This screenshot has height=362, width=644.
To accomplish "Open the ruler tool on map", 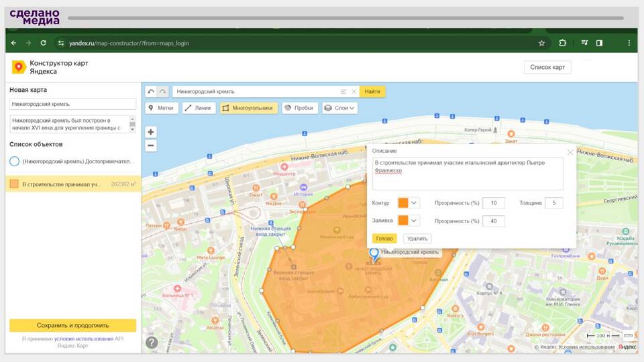I will tap(628, 335).
